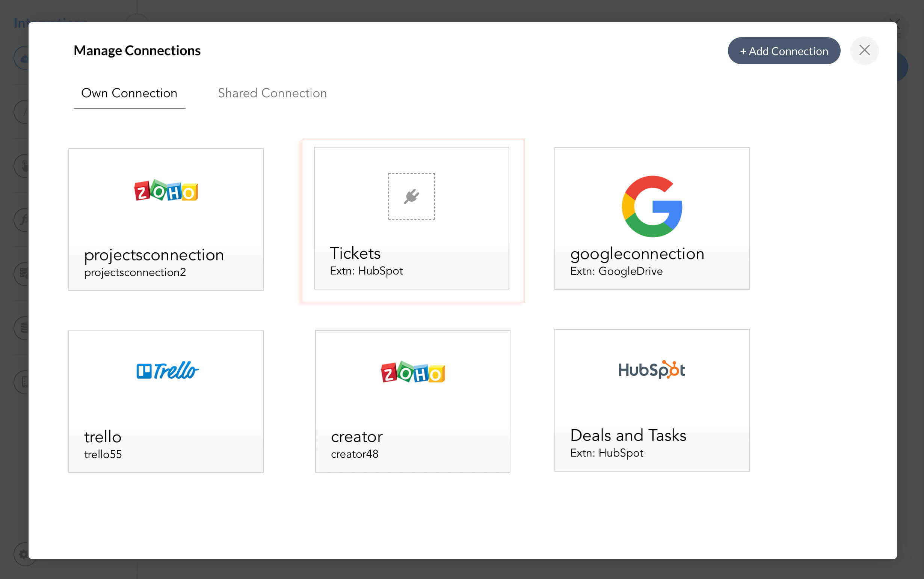Click the Trello logo on the trello connection

point(166,369)
